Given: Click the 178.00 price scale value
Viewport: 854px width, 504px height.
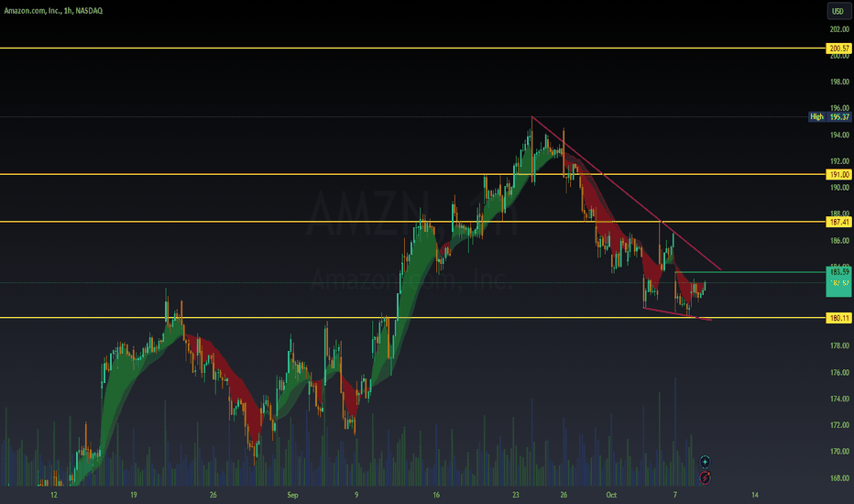Looking at the screenshot, I should 839,345.
